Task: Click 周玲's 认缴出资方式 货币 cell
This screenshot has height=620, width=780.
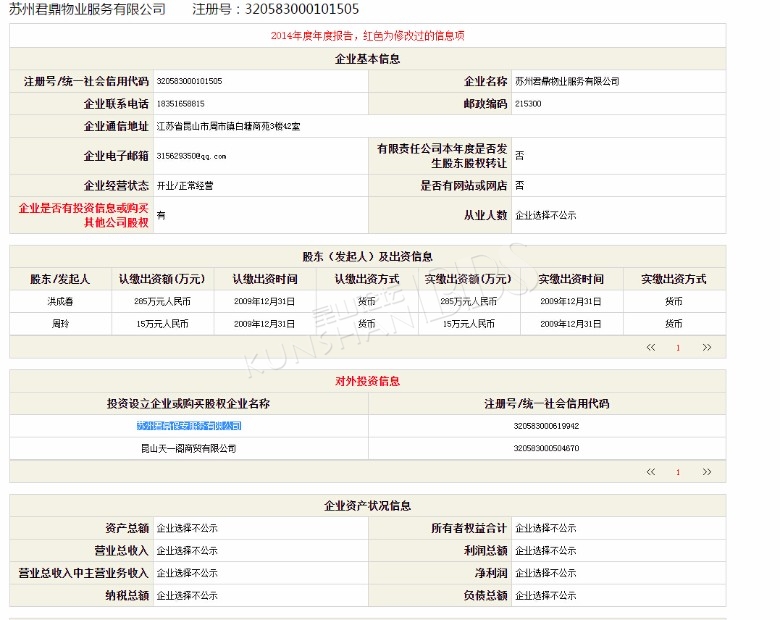Action: click(367, 324)
